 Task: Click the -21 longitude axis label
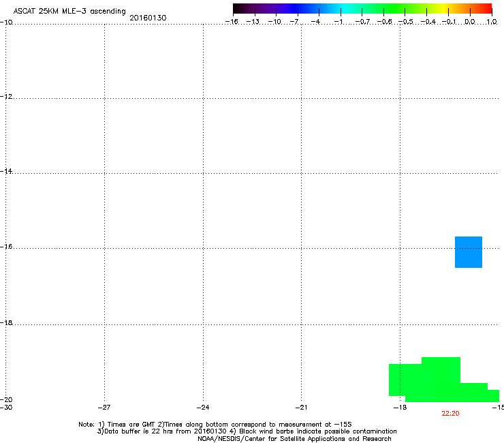[301, 408]
